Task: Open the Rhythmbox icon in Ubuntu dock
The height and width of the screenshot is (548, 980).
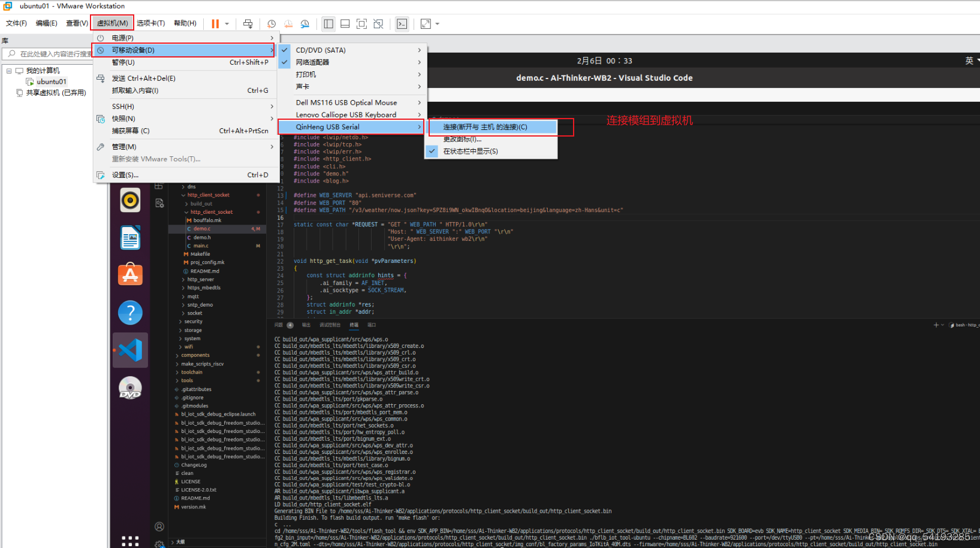Action: pyautogui.click(x=130, y=200)
